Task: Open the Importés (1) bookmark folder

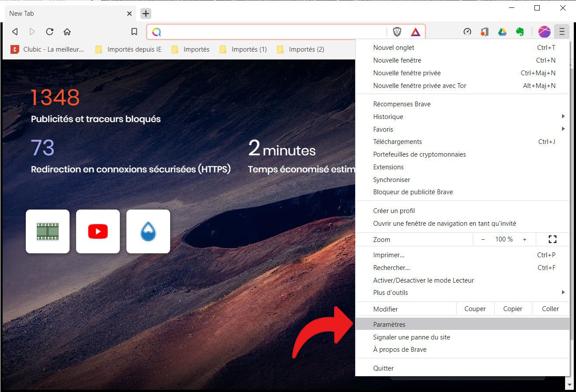Action: point(243,49)
